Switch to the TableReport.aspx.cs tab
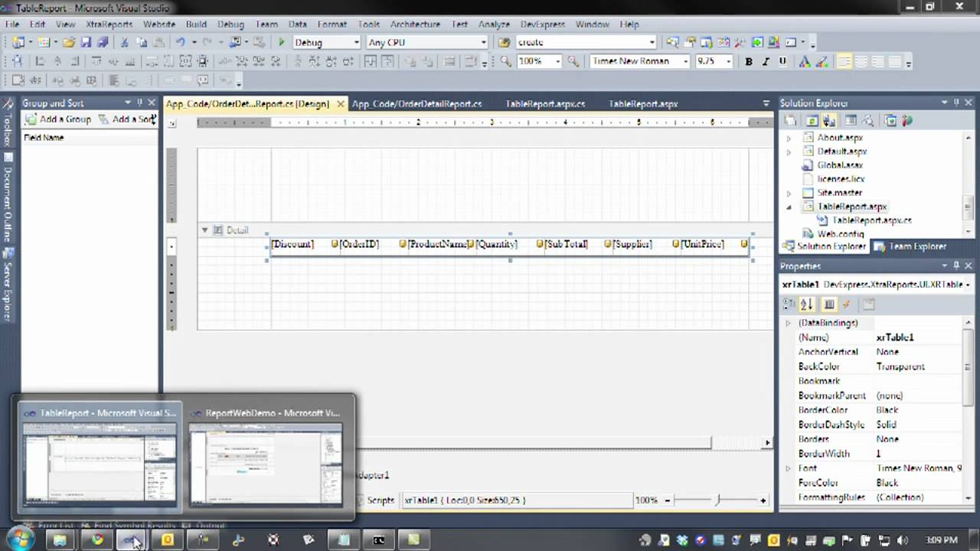 tap(545, 104)
